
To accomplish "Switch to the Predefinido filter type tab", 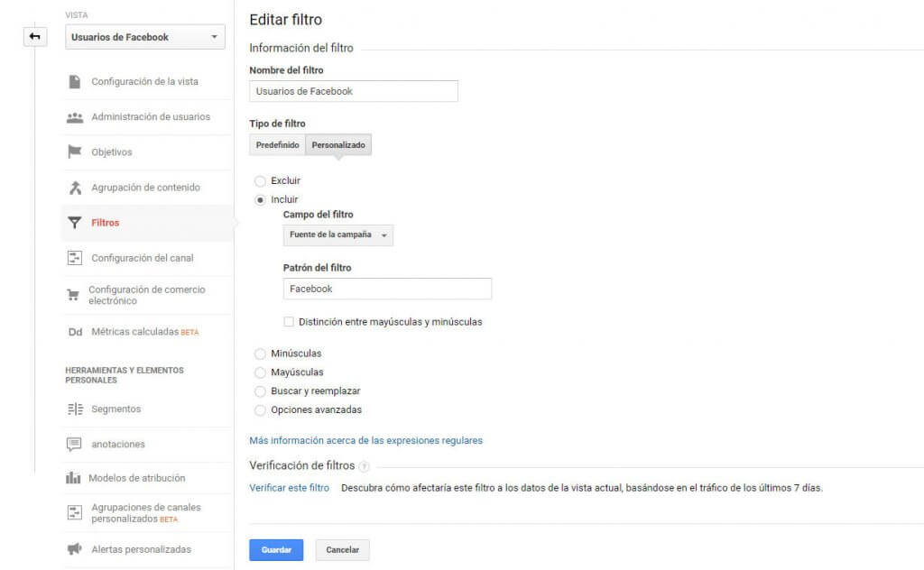I will [x=277, y=144].
